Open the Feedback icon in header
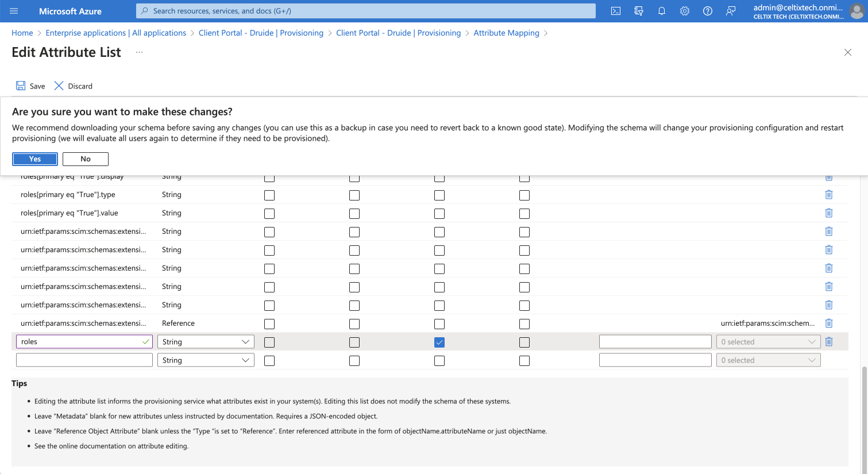The width and height of the screenshot is (868, 474). 731,11
